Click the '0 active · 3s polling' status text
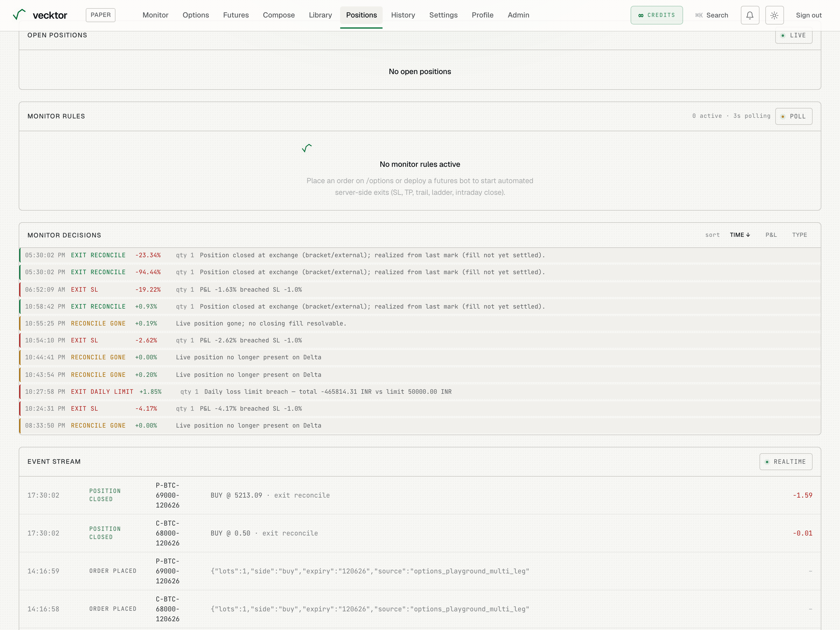This screenshot has width=840, height=630. pyautogui.click(x=731, y=116)
